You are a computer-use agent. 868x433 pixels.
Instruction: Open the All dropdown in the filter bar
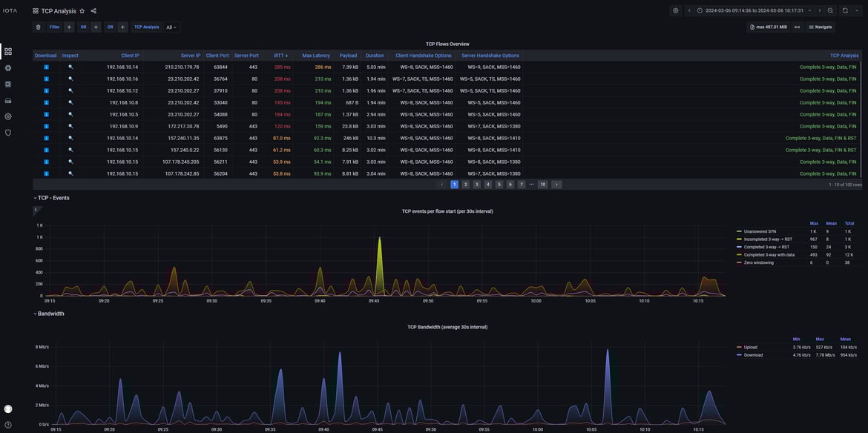point(169,25)
